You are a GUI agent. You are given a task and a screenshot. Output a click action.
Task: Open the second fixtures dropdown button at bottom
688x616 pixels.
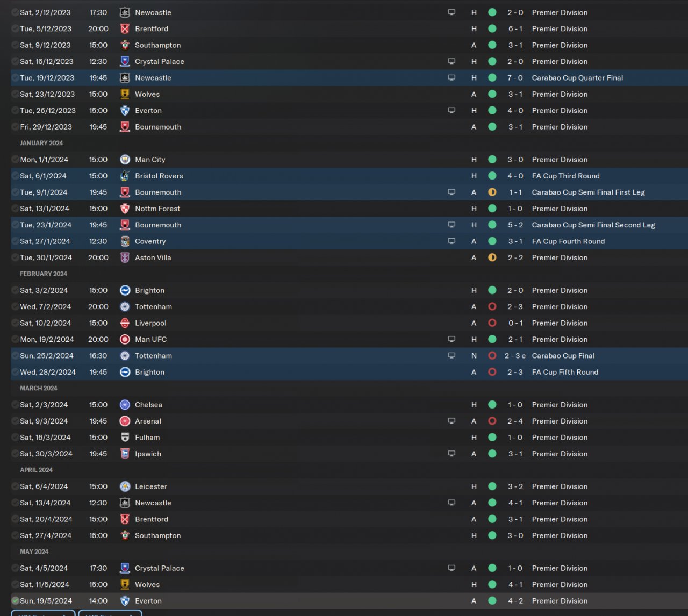pyautogui.click(x=110, y=613)
